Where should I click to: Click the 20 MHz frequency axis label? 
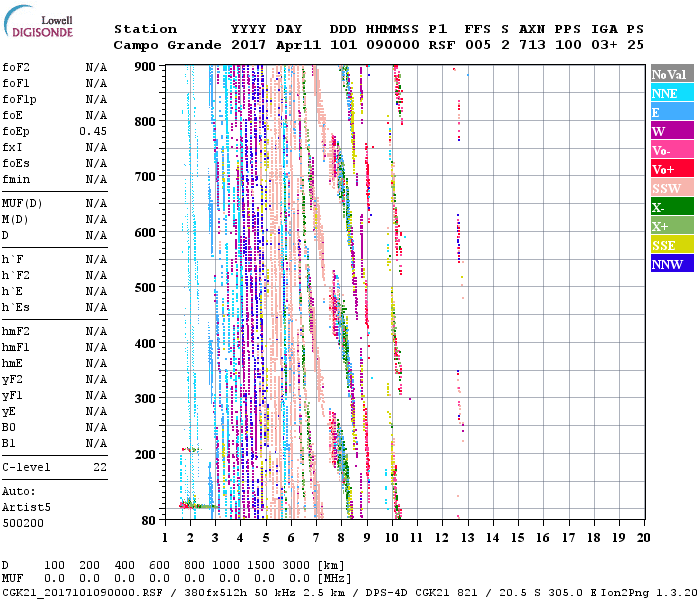click(x=643, y=538)
